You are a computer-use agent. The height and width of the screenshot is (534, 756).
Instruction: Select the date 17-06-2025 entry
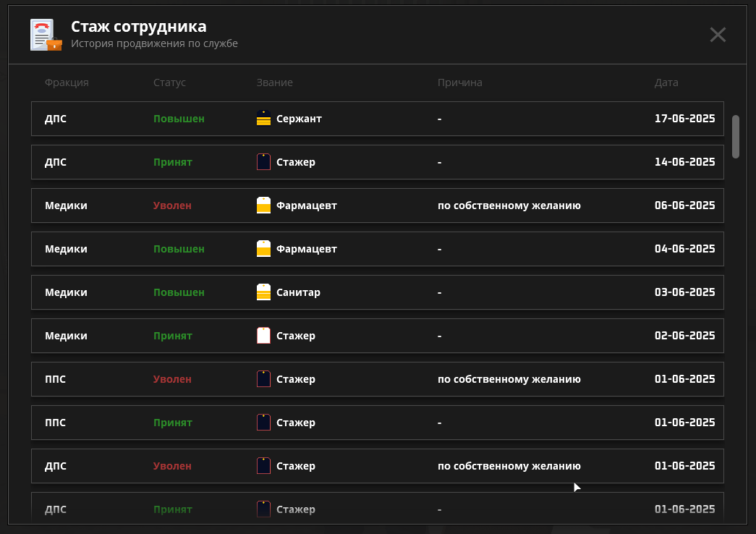684,119
